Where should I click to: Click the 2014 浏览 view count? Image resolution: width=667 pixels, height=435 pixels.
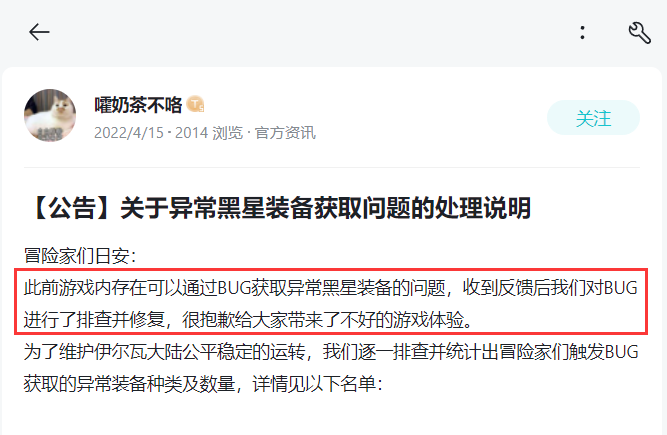point(208,133)
